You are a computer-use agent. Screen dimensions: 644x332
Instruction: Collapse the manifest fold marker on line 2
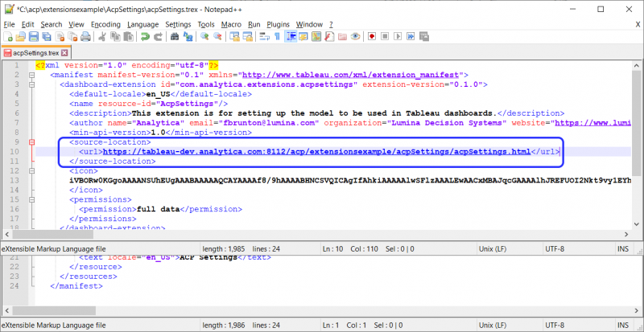[31, 75]
